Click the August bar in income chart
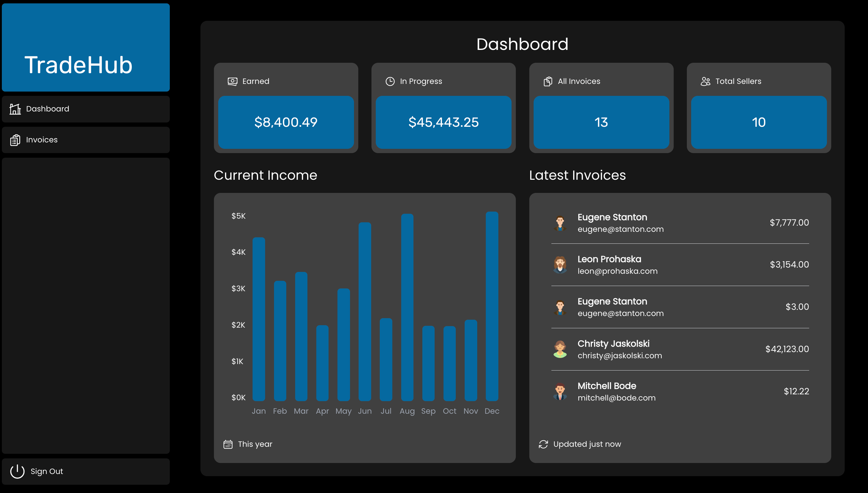The height and width of the screenshot is (493, 868). [x=407, y=307]
